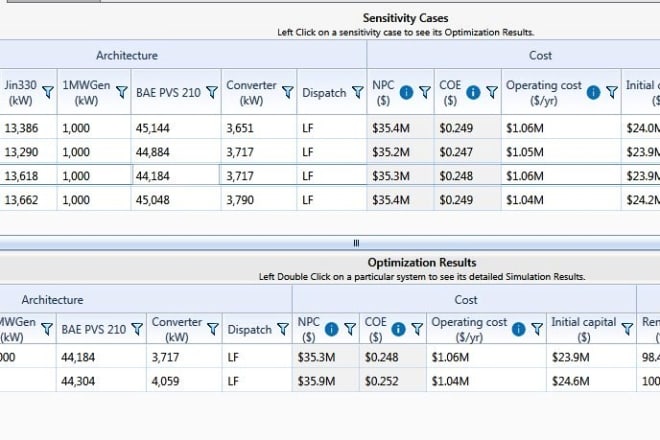Filter Initial capital in Optimization Results
This screenshot has height=440, width=660.
coord(627,329)
